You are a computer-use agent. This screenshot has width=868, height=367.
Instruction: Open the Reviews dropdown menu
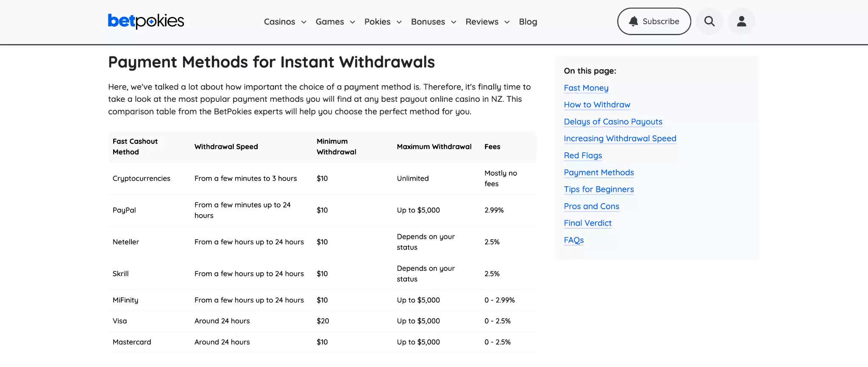click(x=487, y=22)
